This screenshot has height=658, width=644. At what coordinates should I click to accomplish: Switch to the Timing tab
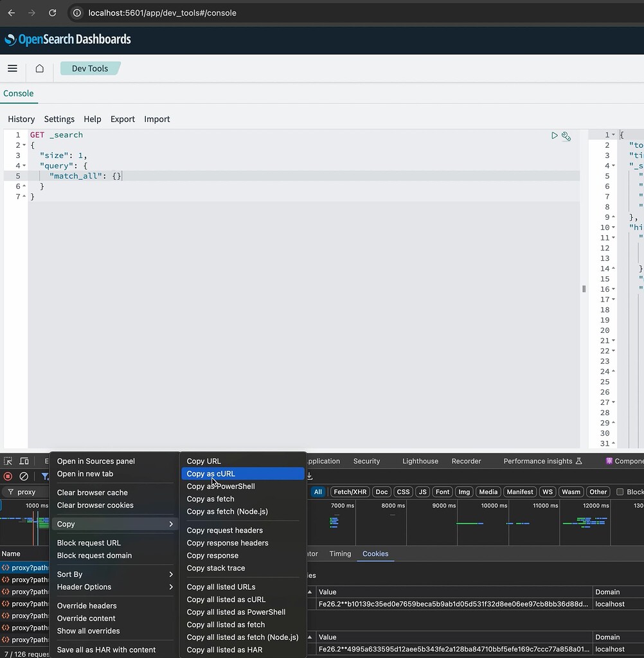[x=340, y=554]
